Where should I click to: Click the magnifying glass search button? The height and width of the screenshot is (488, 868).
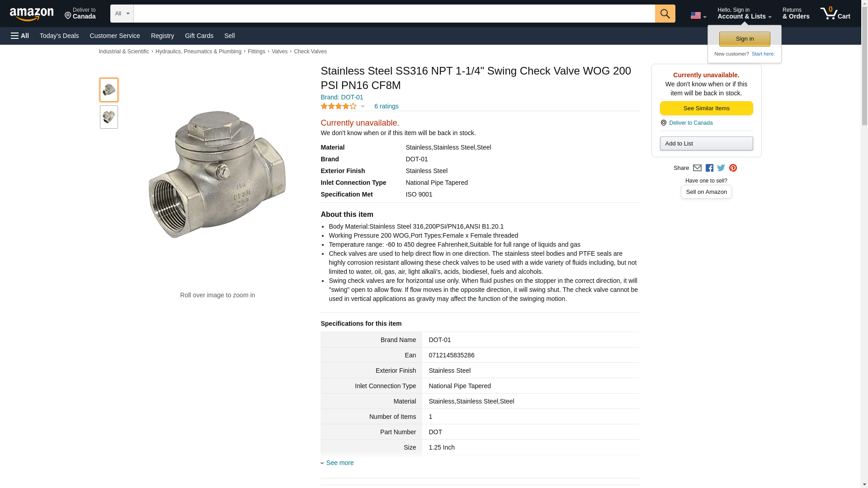point(665,14)
